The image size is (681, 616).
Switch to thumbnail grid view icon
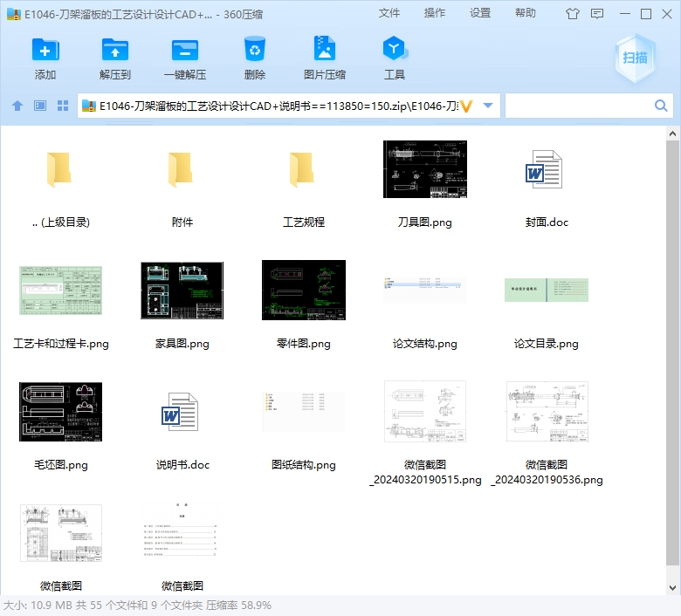click(x=63, y=106)
